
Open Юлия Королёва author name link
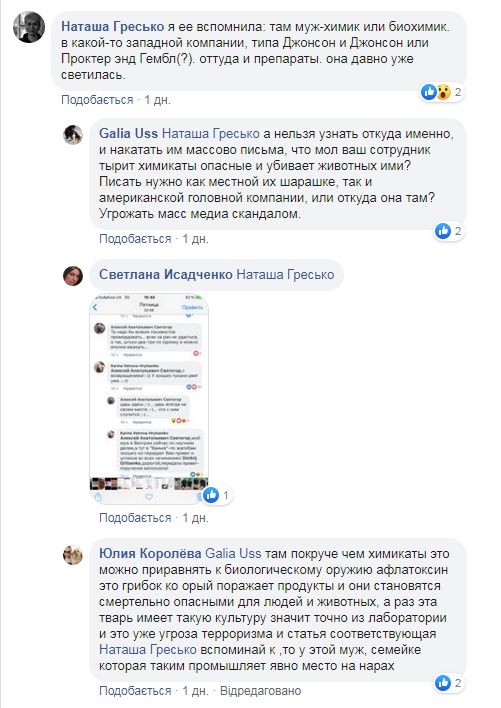coord(150,554)
